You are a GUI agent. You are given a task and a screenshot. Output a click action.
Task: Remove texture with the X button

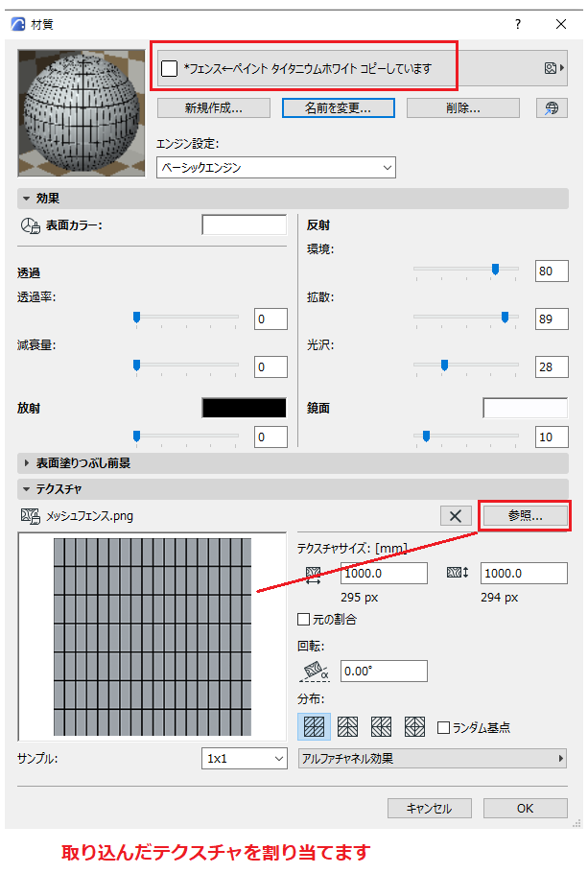pyautogui.click(x=456, y=516)
